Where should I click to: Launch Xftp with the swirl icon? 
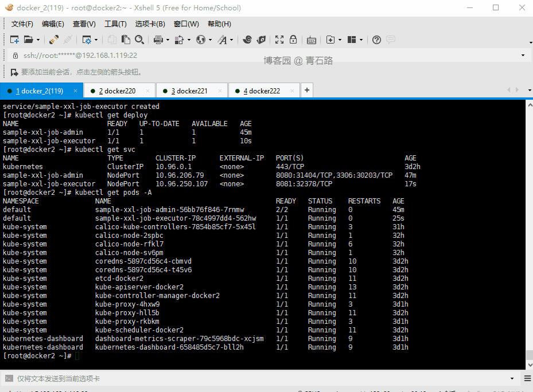coord(247,40)
